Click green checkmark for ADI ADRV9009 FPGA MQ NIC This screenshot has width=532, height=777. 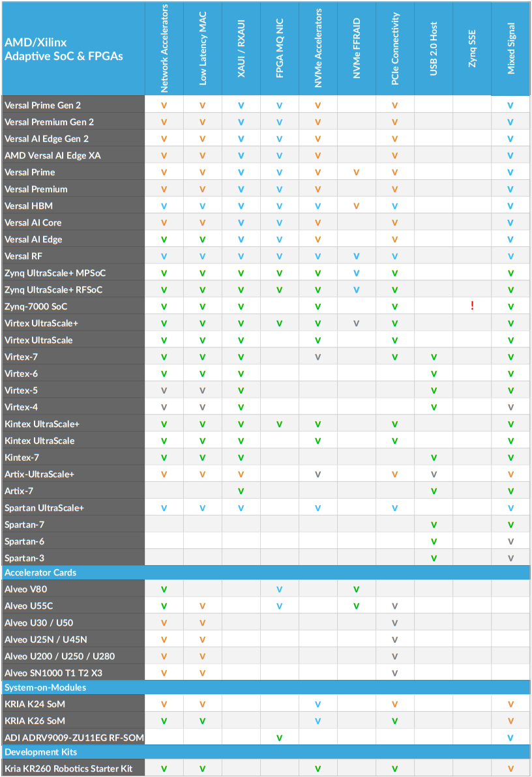coord(280,738)
